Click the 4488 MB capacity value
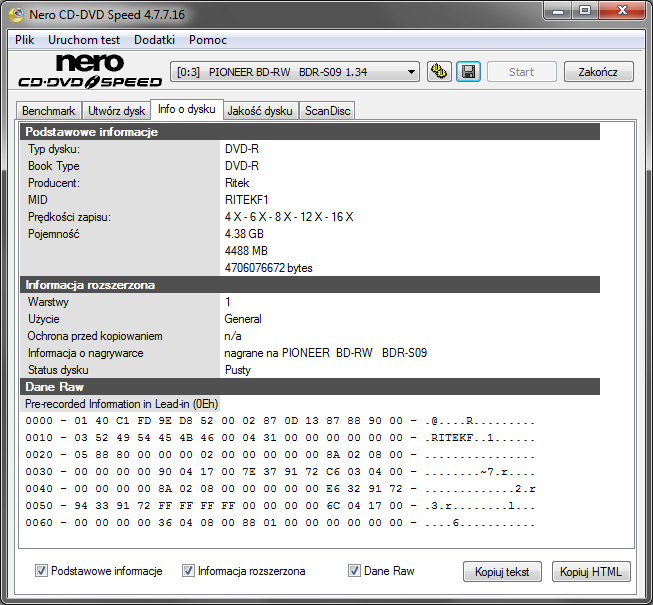 click(x=246, y=251)
